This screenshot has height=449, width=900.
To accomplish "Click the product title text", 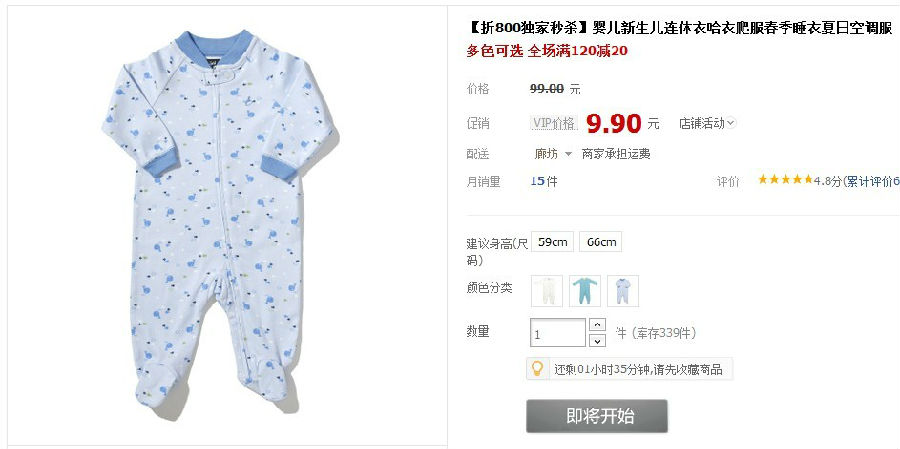I will pyautogui.click(x=680, y=28).
